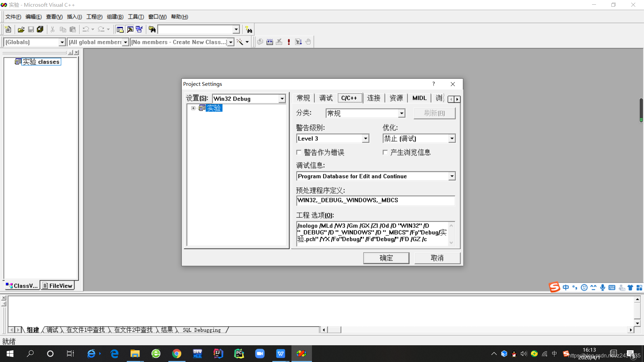Viewport: 644px width, 362px height.
Task: Click the Paste clipboard icon
Action: pyautogui.click(x=72, y=29)
